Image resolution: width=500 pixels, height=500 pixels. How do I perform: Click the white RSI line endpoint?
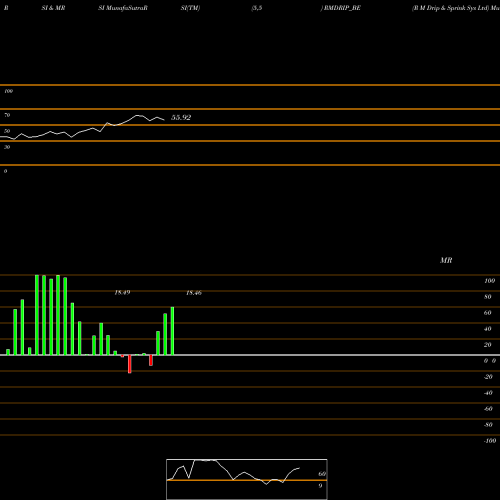pos(164,120)
